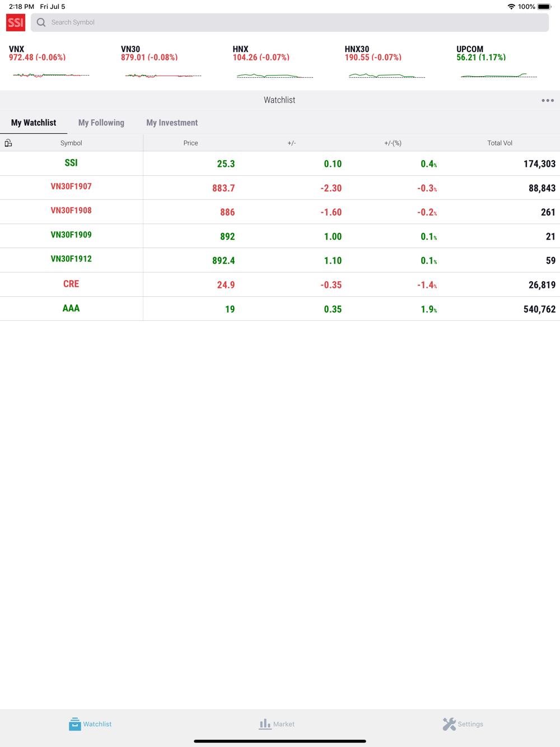Open the HNX30 index summary

(x=373, y=53)
